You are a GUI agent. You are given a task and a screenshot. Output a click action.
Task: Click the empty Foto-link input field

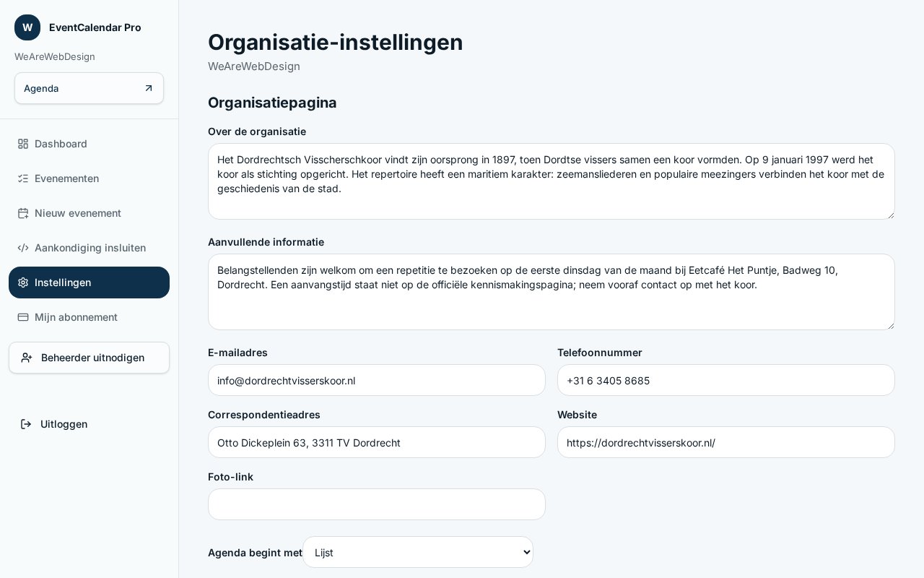[x=377, y=504]
